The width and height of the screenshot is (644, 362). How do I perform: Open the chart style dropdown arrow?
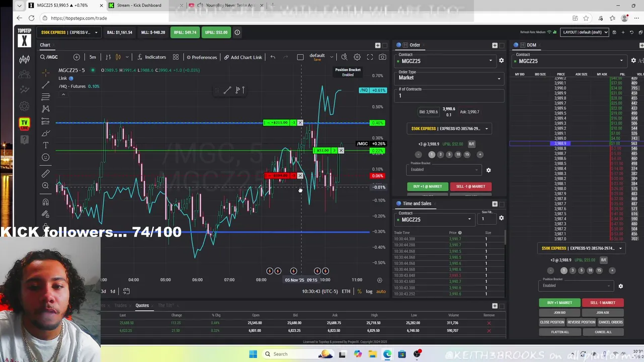127,57
